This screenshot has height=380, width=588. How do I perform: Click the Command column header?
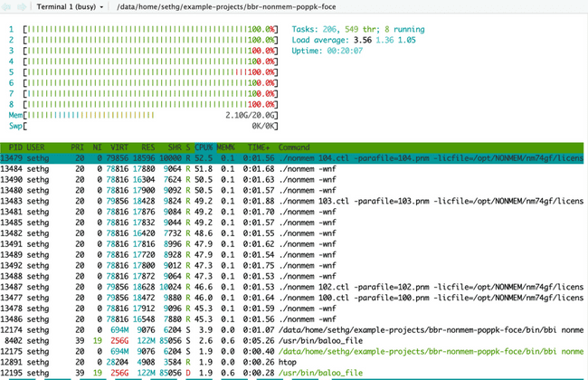(294, 147)
